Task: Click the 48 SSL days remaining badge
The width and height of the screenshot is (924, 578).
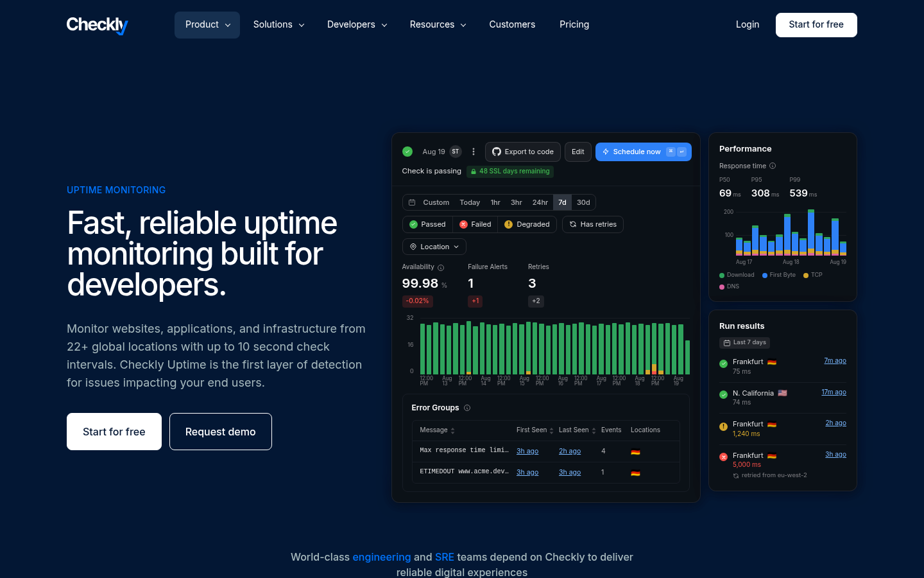Action: 510,171
